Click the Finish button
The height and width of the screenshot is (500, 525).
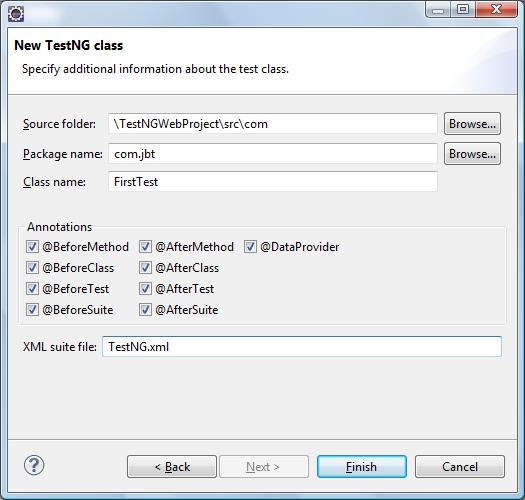(x=362, y=467)
